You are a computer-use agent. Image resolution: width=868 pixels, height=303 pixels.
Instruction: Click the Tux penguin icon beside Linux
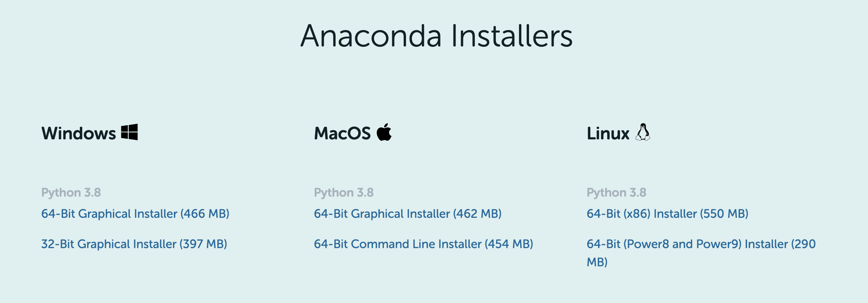(643, 132)
